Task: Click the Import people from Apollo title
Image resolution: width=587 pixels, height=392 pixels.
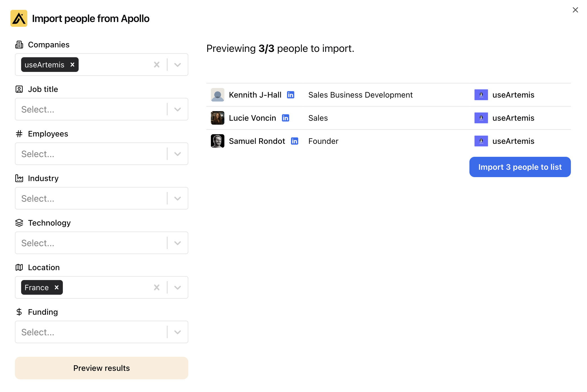Action: (91, 19)
